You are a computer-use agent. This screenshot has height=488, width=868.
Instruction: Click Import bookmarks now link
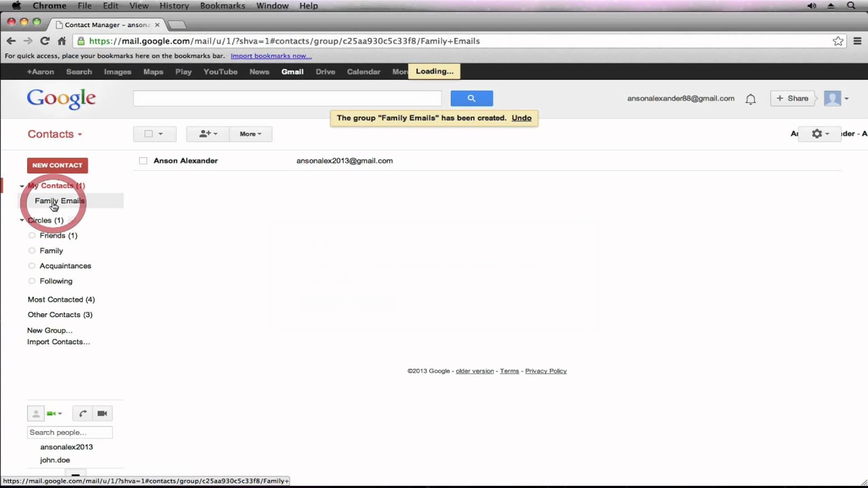pyautogui.click(x=271, y=56)
